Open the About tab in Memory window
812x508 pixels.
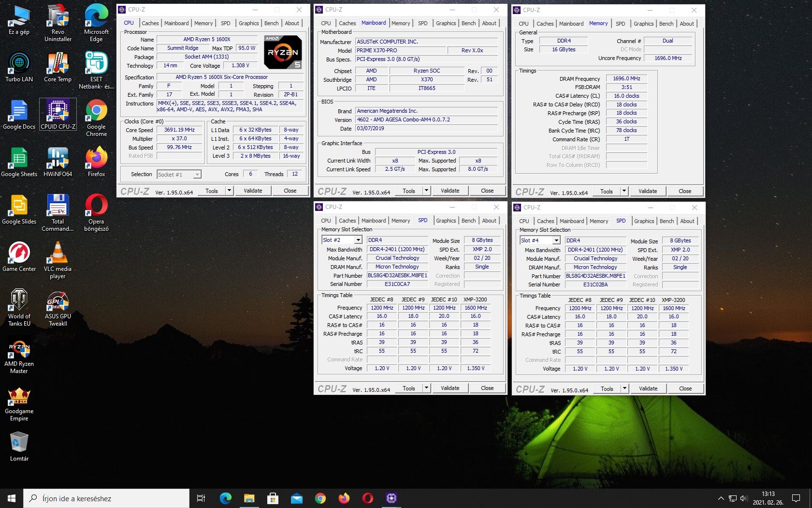coord(686,24)
